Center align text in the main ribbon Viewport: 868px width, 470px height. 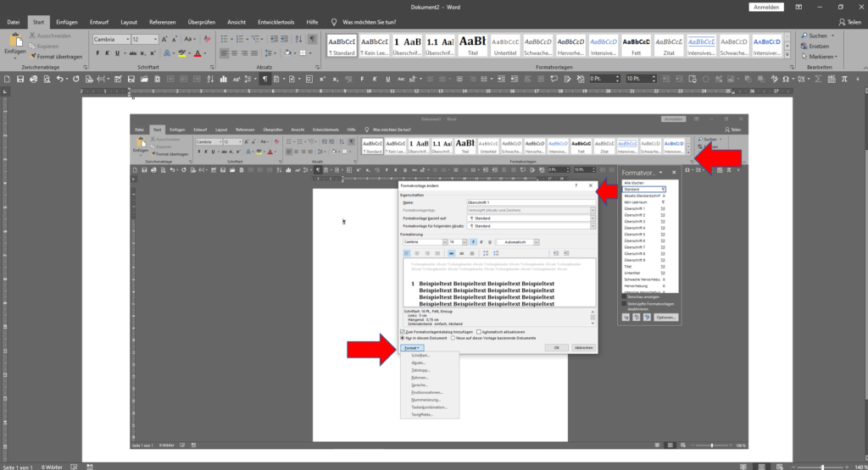point(234,53)
